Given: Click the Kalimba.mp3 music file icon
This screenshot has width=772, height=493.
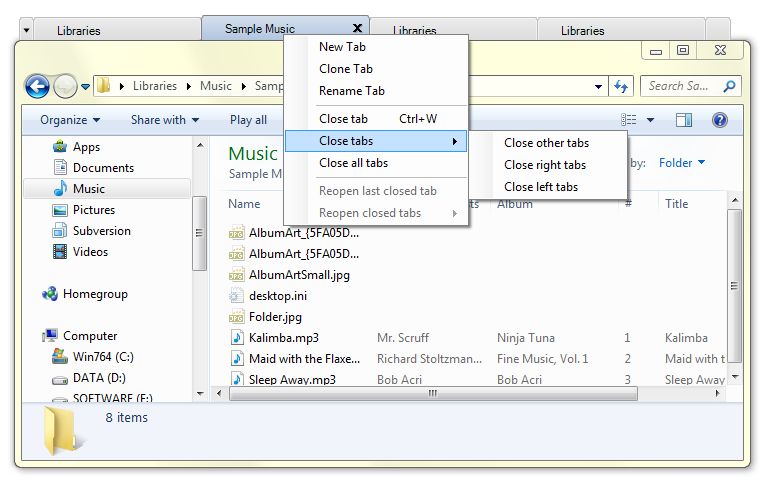Looking at the screenshot, I should click(x=236, y=338).
